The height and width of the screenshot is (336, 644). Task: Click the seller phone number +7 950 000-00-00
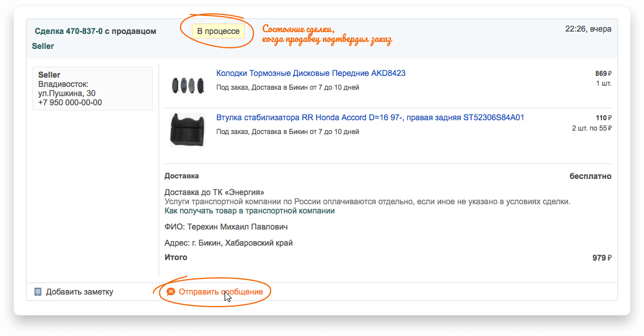point(70,102)
